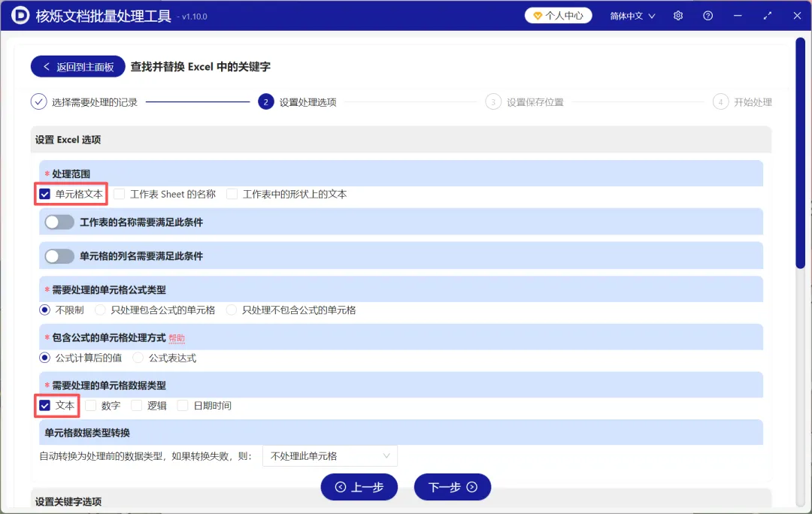Enable the 单元格的列名需要满足此条件 toggle
This screenshot has height=514, width=812.
click(x=59, y=256)
